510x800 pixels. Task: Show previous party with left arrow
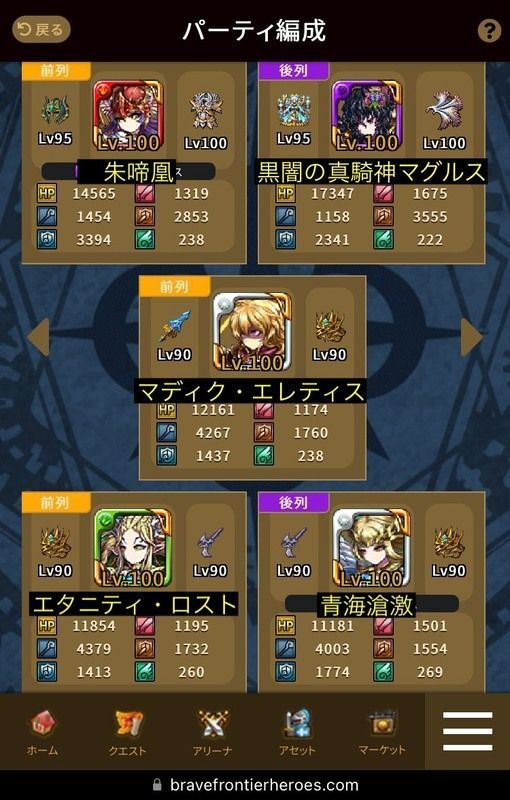[38, 337]
